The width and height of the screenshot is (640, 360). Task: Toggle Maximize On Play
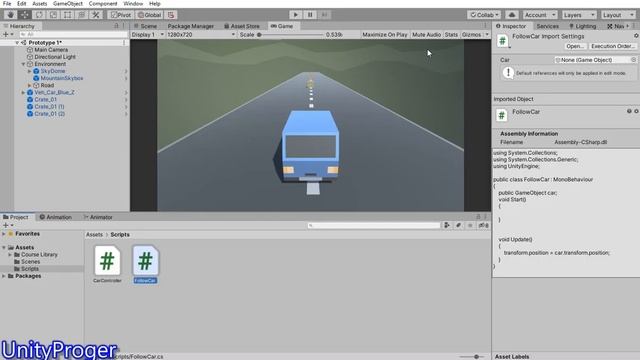click(384, 35)
